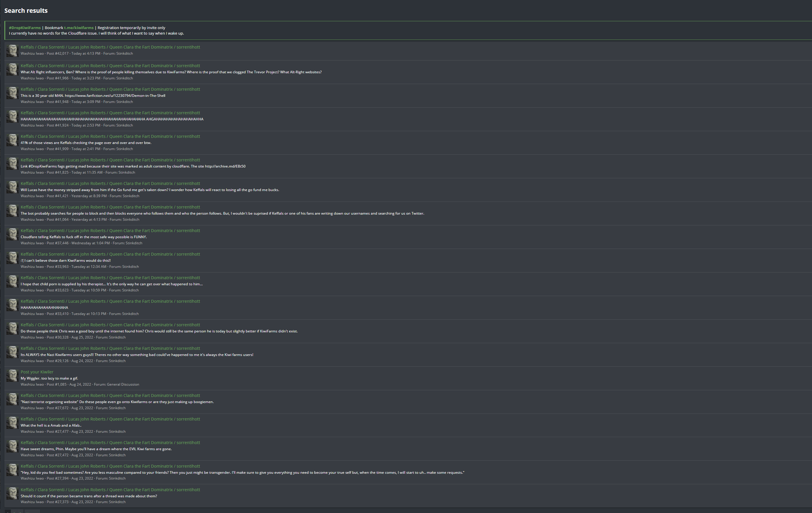812x513 pixels.
Task: Open the #DropKiwiFarms link in the notice
Action: coord(25,28)
